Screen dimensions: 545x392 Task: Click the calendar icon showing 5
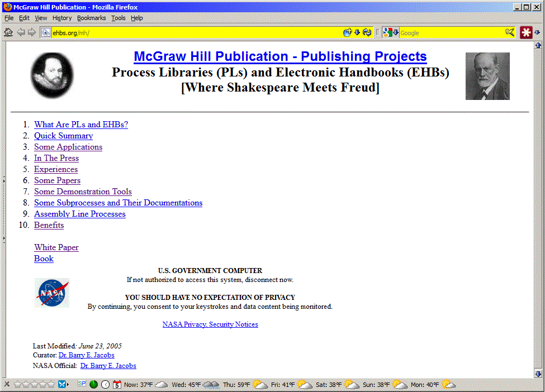tap(117, 384)
